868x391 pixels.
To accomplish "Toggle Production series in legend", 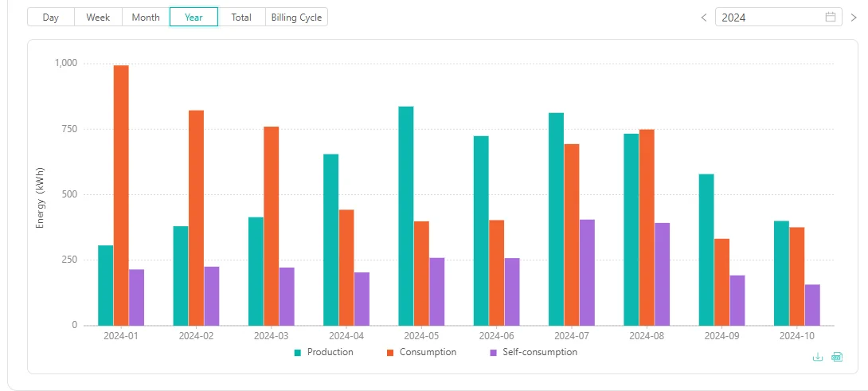I will coord(324,352).
